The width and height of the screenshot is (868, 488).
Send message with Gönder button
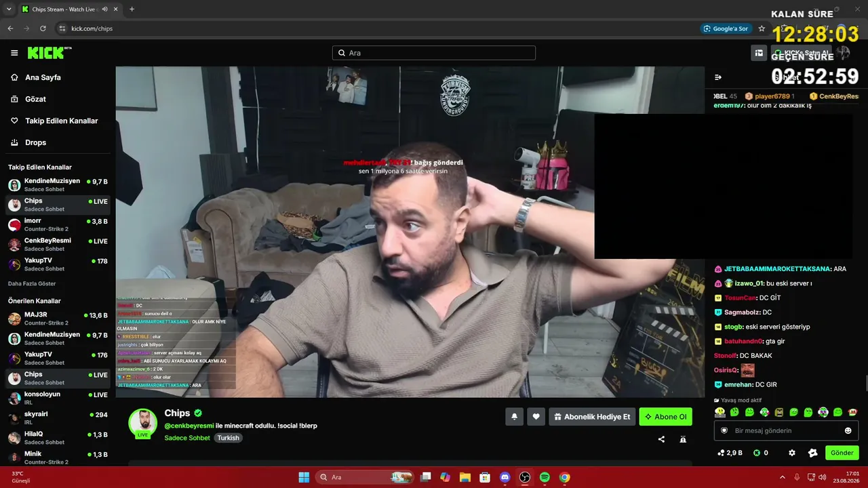pyautogui.click(x=842, y=453)
